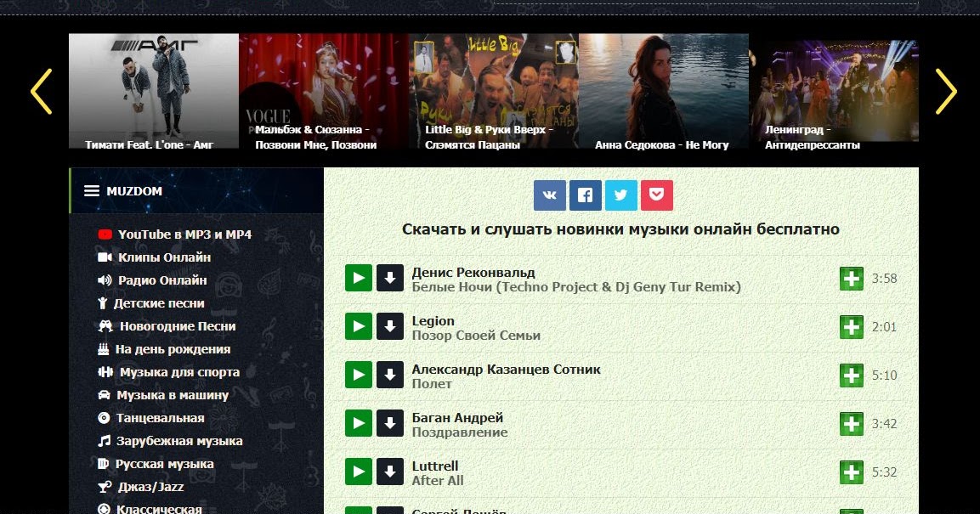The image size is (980, 514).
Task: Select song title Белые Ночи Remix
Action: coord(576,287)
